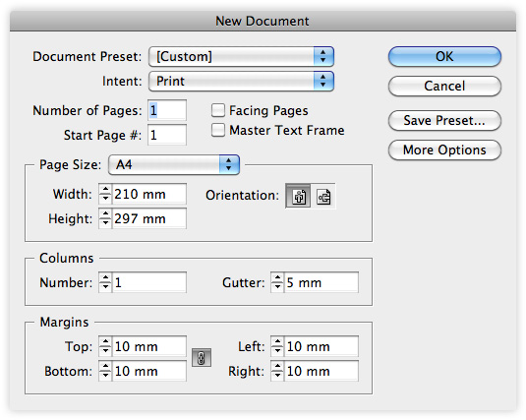526x420 pixels.
Task: Click the Cancel button
Action: pos(444,86)
